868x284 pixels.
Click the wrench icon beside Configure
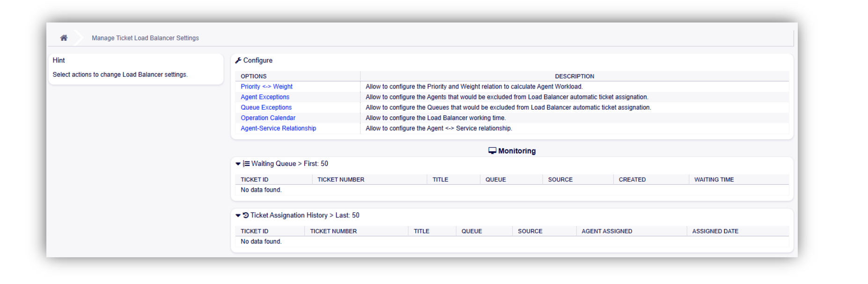pyautogui.click(x=238, y=60)
